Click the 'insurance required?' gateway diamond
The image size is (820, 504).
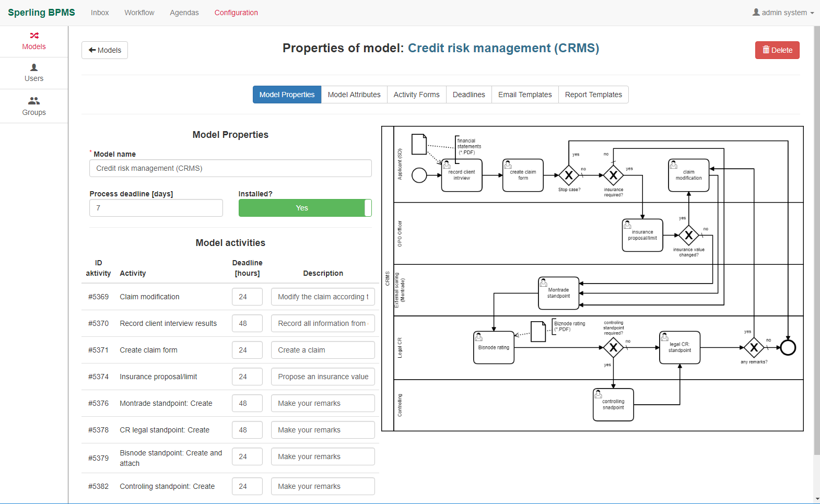pos(614,175)
